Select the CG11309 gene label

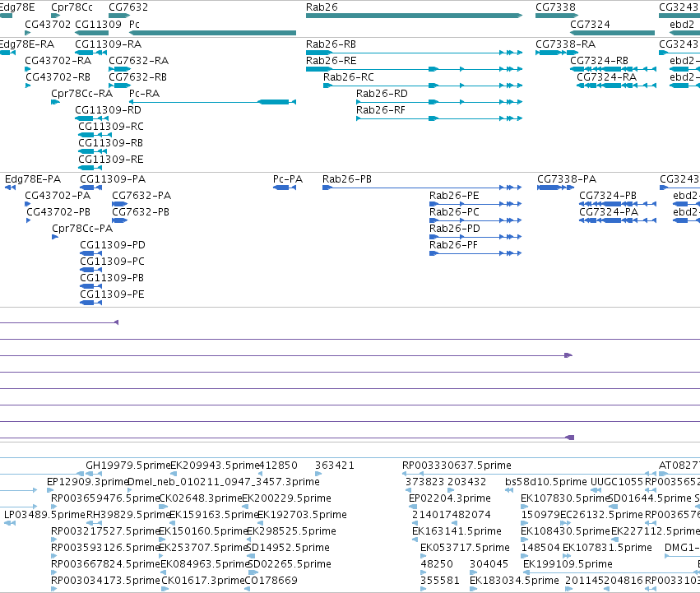98,24
